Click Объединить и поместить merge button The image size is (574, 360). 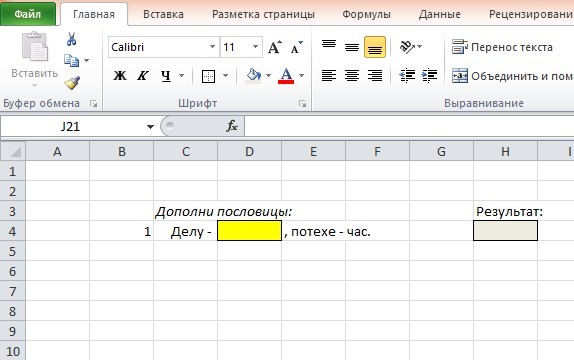click(512, 76)
